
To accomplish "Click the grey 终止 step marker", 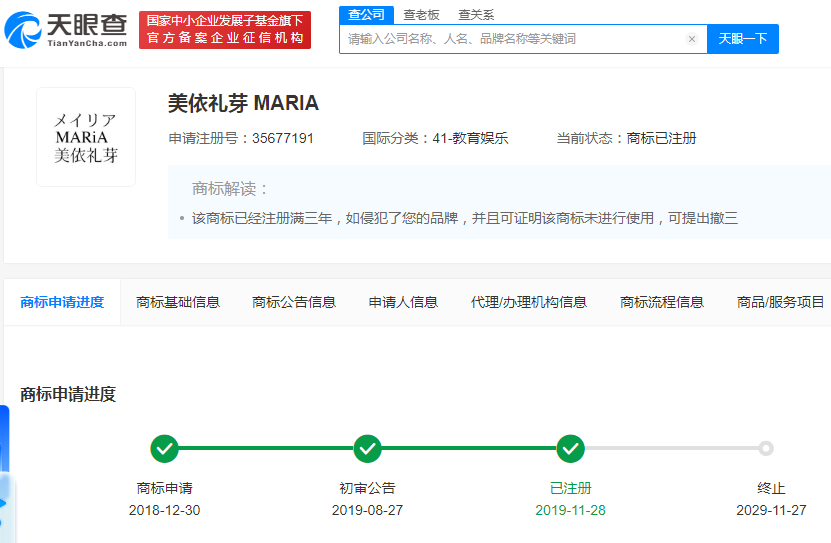I will coord(765,449).
